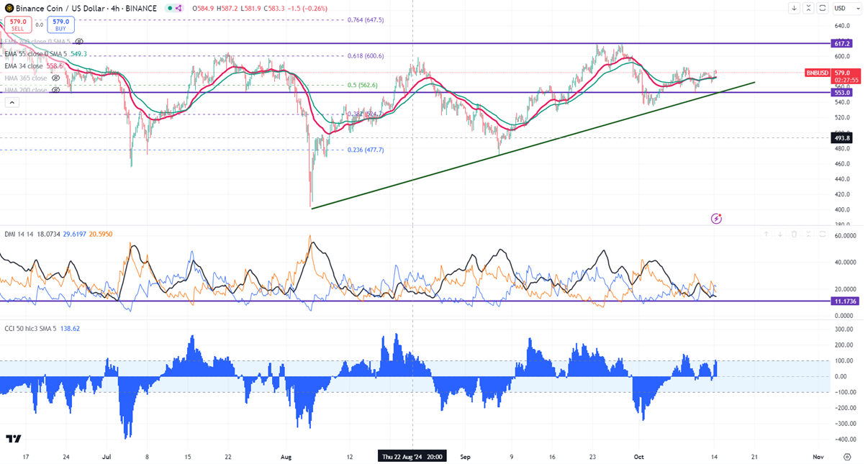The width and height of the screenshot is (868, 464).
Task: Click the green market status dot
Action: pos(170,9)
